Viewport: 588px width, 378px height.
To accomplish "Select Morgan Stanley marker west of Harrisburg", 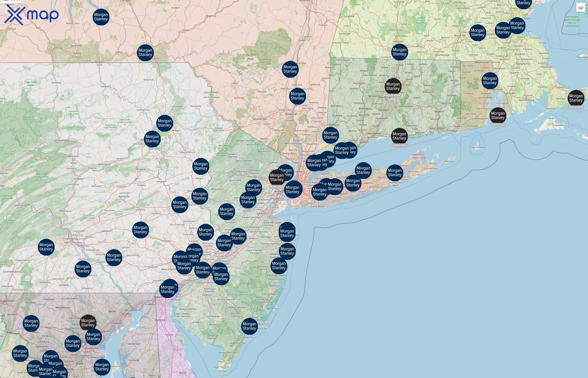I will tap(46, 247).
